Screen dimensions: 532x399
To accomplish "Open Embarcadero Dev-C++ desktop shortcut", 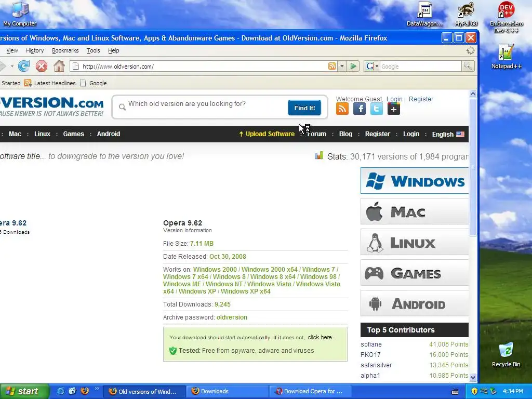I will (x=506, y=17).
